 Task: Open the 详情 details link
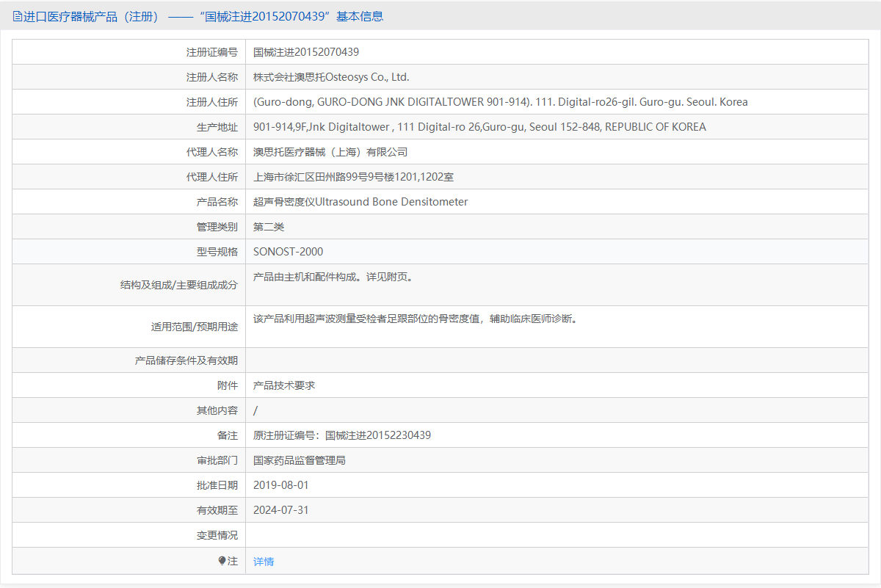click(262, 560)
